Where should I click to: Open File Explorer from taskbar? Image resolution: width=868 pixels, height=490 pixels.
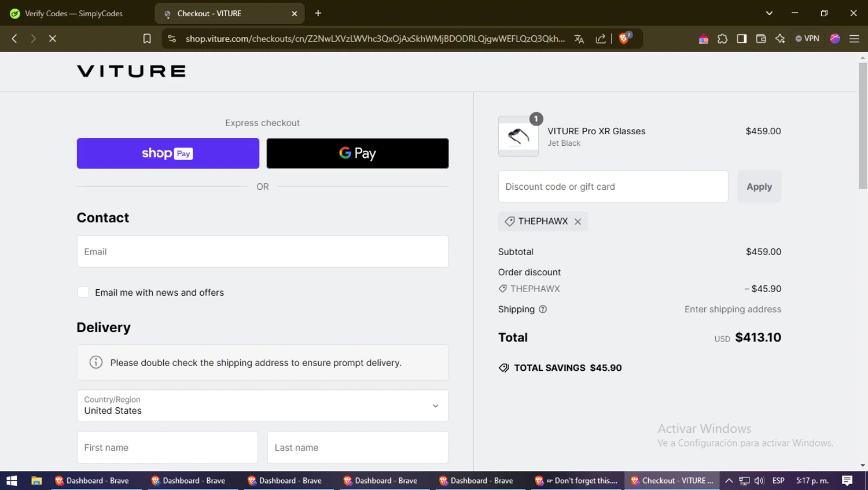(x=36, y=481)
